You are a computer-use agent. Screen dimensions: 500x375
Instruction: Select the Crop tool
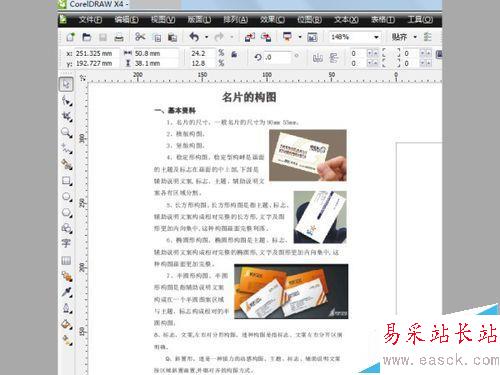click(x=66, y=117)
